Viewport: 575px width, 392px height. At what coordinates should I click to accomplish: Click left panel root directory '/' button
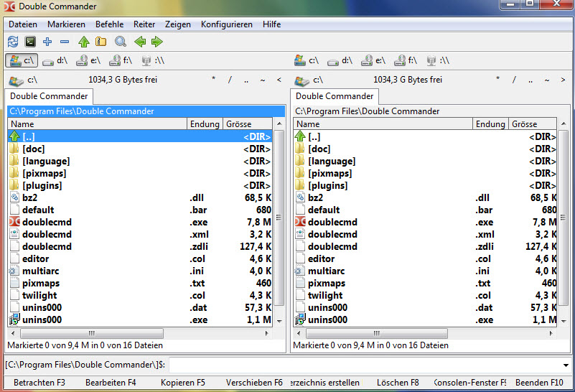[230, 80]
